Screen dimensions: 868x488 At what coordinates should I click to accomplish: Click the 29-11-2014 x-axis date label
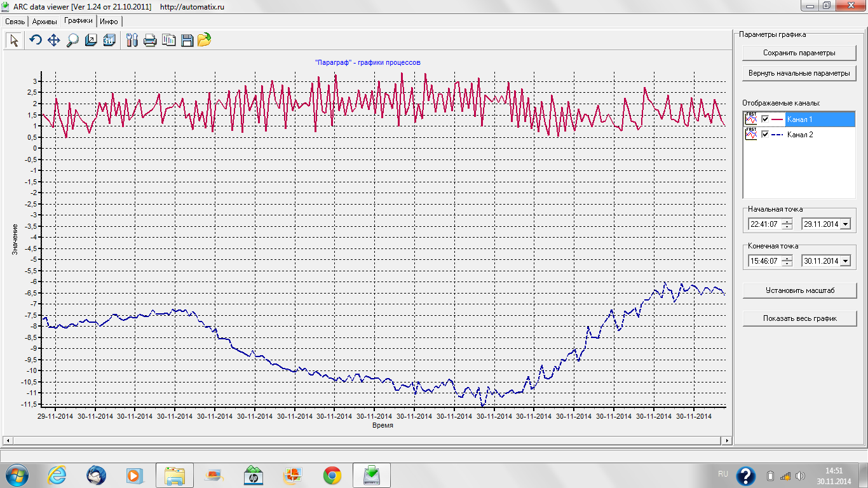[x=56, y=416]
